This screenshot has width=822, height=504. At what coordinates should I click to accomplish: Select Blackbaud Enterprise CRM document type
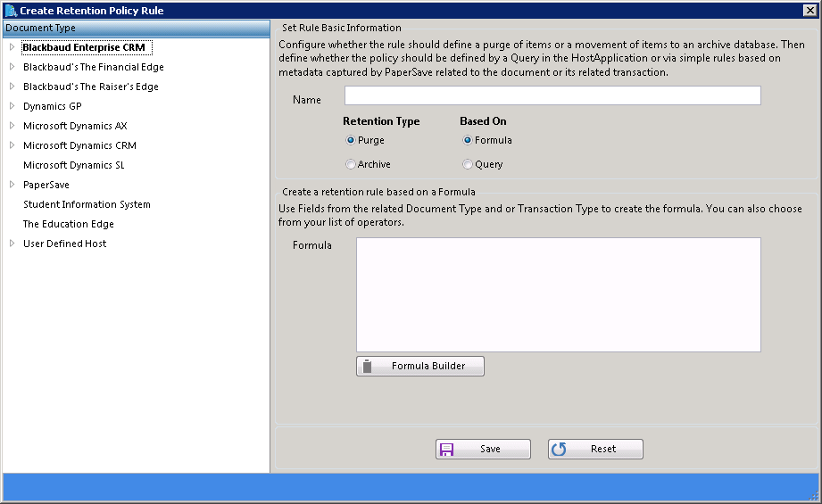pyautogui.click(x=87, y=47)
